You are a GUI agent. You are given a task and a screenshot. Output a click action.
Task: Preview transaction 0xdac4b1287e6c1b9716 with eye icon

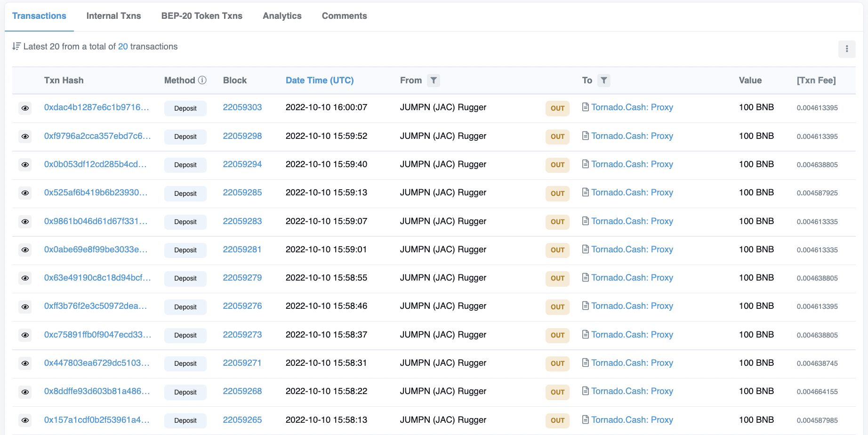click(x=25, y=108)
